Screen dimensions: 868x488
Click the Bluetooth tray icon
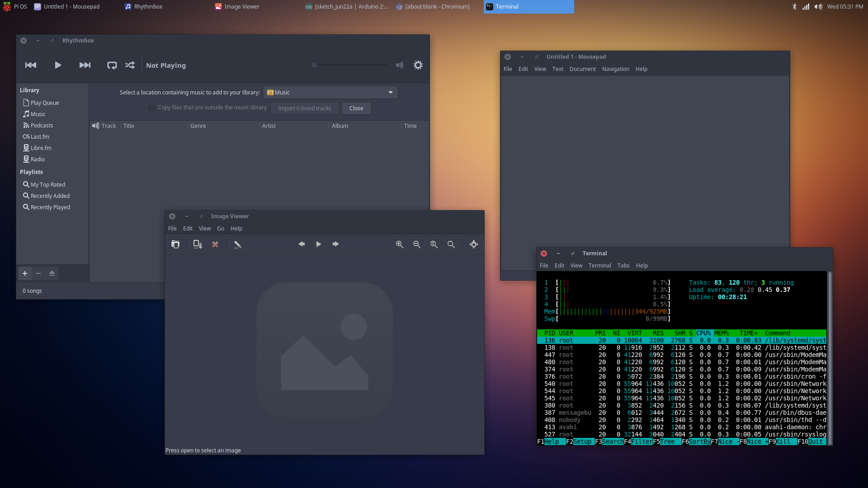coord(794,6)
